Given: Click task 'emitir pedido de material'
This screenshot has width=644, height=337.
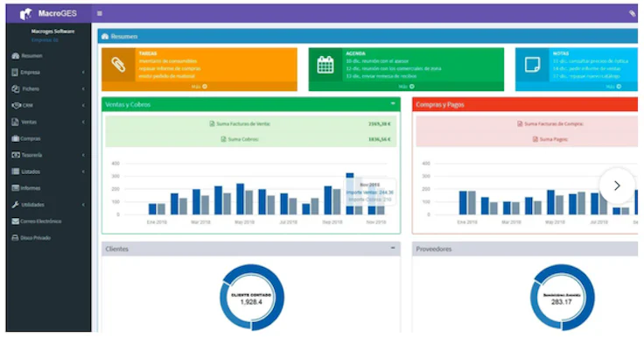Looking at the screenshot, I should 167,76.
